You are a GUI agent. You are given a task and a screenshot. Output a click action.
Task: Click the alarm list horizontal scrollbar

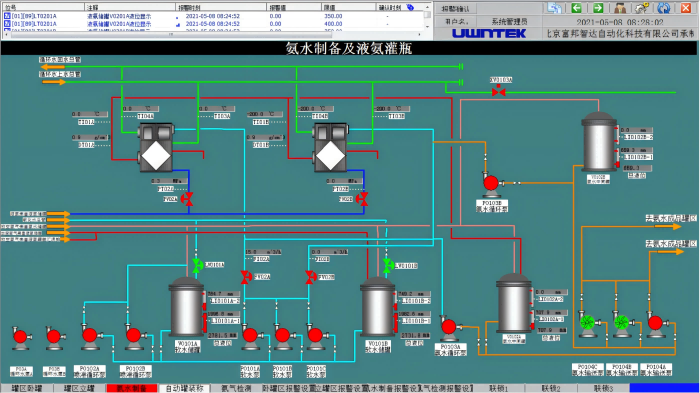click(213, 34)
